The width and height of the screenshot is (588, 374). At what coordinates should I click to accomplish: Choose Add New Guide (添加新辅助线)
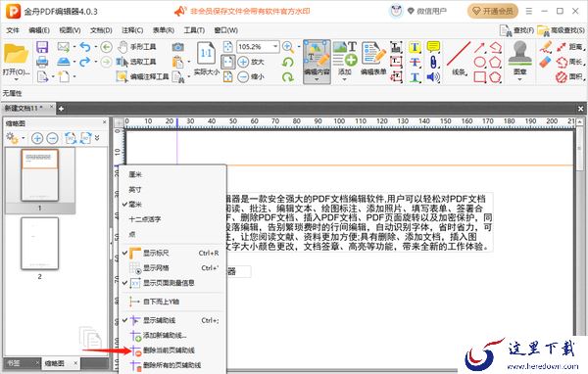click(172, 336)
